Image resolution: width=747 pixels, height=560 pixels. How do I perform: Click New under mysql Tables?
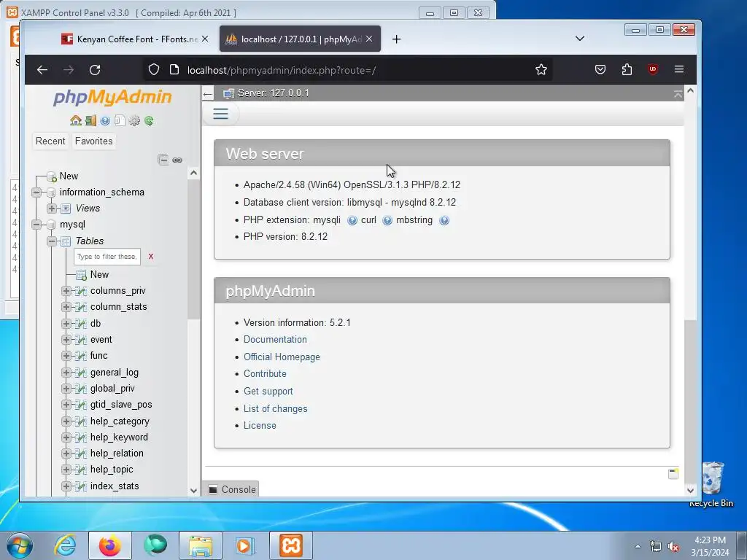click(x=99, y=274)
